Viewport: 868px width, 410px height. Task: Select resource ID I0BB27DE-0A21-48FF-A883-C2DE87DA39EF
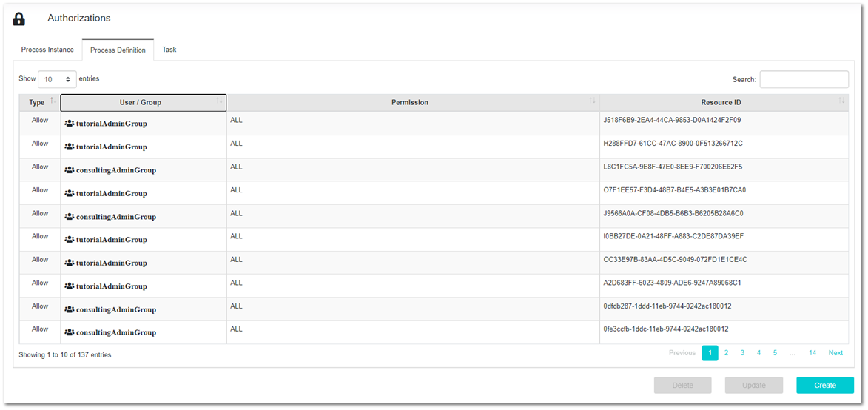pyautogui.click(x=673, y=235)
